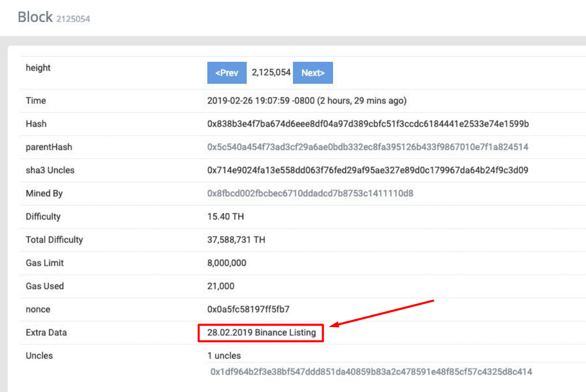Click the Mined By row label
The width and height of the screenshot is (586, 392).
(x=44, y=194)
